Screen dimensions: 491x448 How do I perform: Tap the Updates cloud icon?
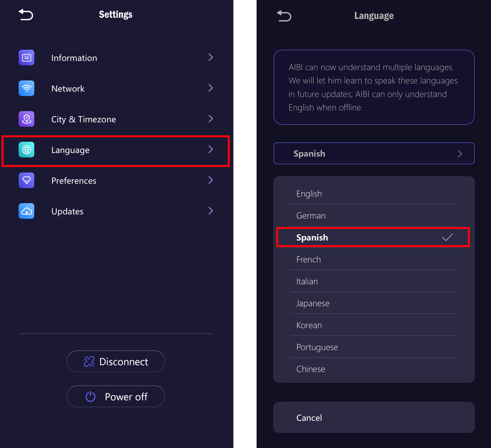point(26,211)
